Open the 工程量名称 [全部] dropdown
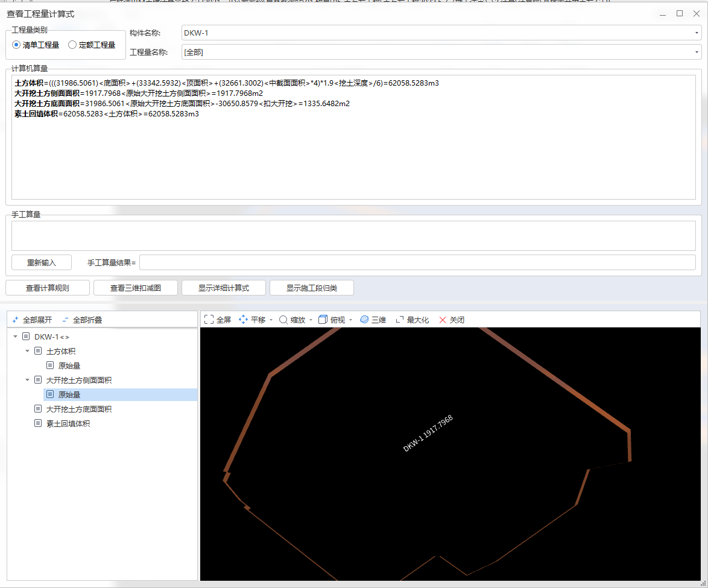 pyautogui.click(x=697, y=52)
